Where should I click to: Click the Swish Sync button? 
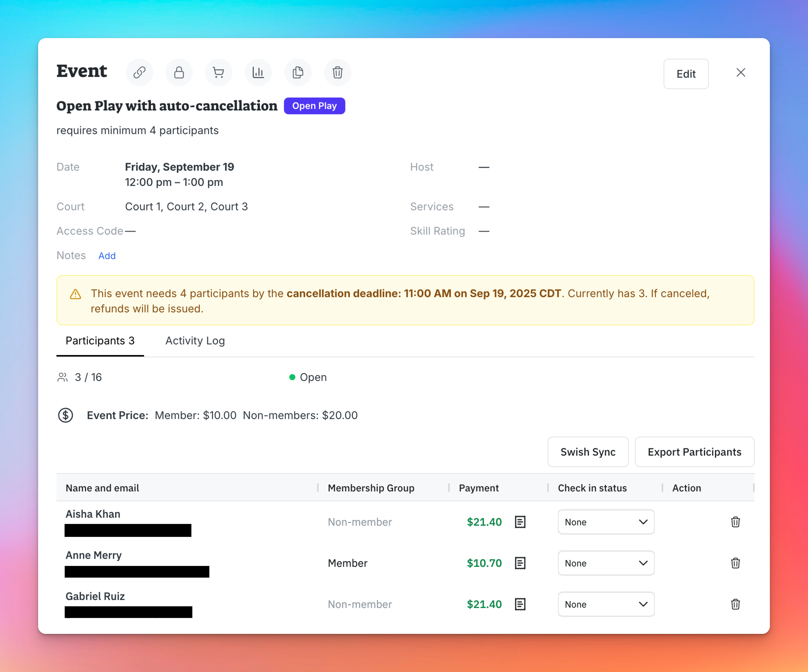tap(588, 452)
